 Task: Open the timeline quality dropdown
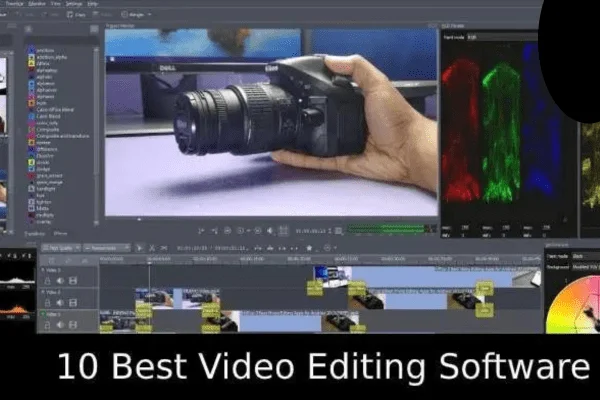point(59,246)
